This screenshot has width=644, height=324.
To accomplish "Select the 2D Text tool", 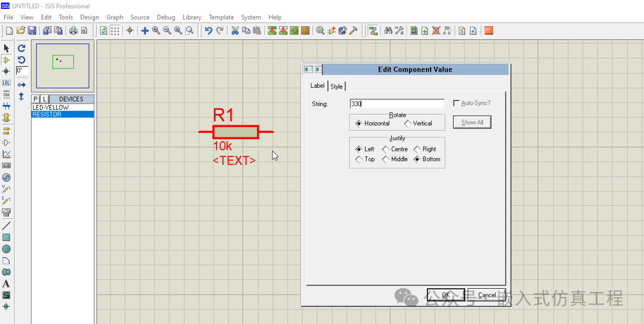I will point(6,283).
